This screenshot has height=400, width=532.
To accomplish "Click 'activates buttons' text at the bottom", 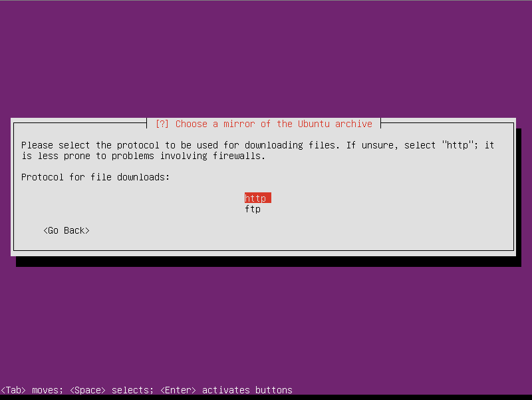I will tap(247, 390).
